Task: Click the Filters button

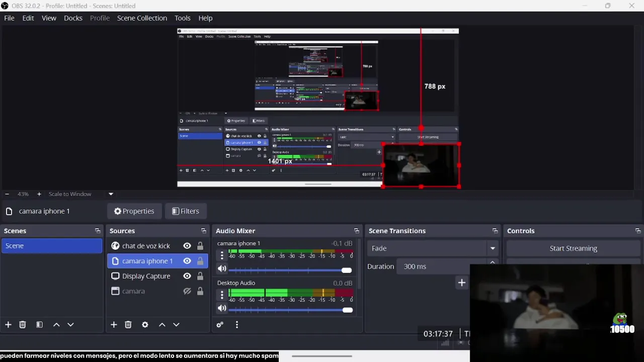Action: tap(186, 211)
